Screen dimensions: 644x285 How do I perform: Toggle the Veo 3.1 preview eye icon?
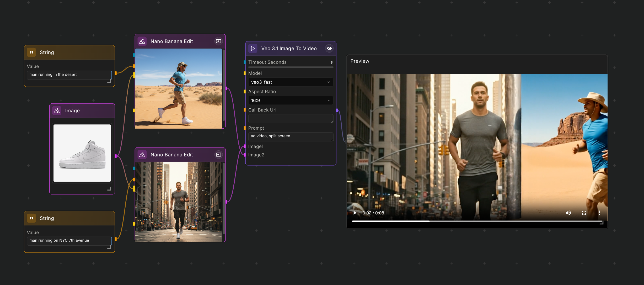coord(329,48)
